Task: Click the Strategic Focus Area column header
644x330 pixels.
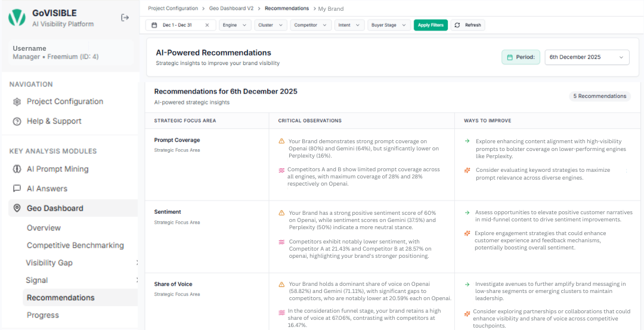Action: tap(185, 121)
